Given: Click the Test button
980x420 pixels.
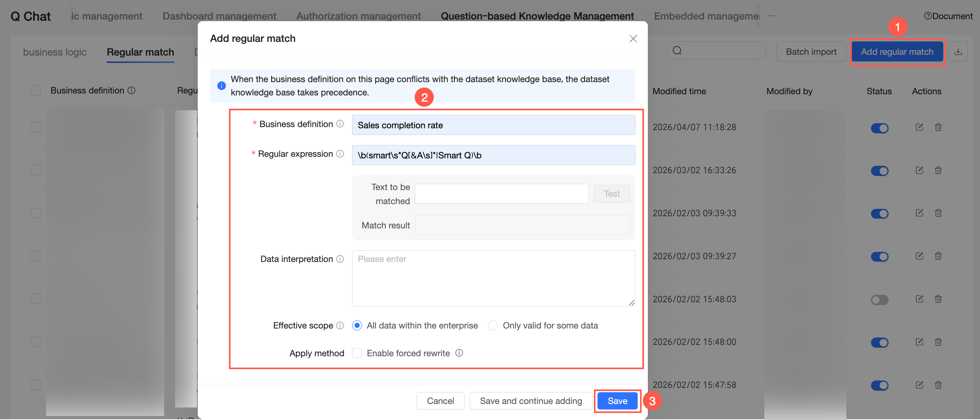Looking at the screenshot, I should point(612,194).
